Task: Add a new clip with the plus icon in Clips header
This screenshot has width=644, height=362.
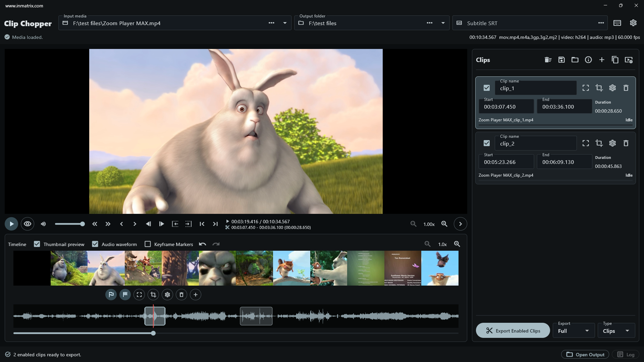Action: (602, 60)
